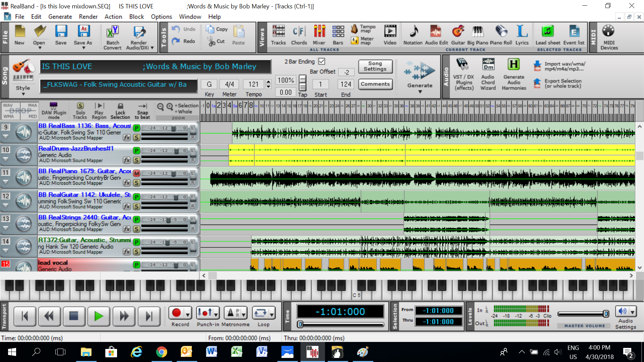Click the Record button

[x=176, y=313]
